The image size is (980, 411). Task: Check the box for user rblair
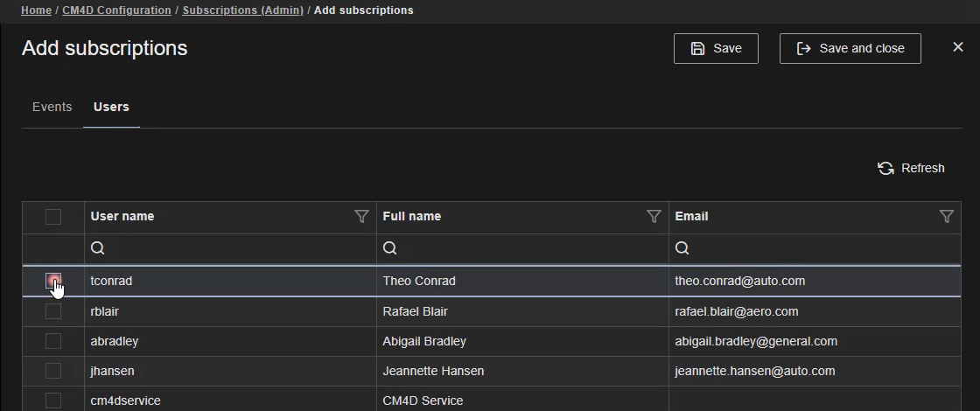(x=53, y=311)
